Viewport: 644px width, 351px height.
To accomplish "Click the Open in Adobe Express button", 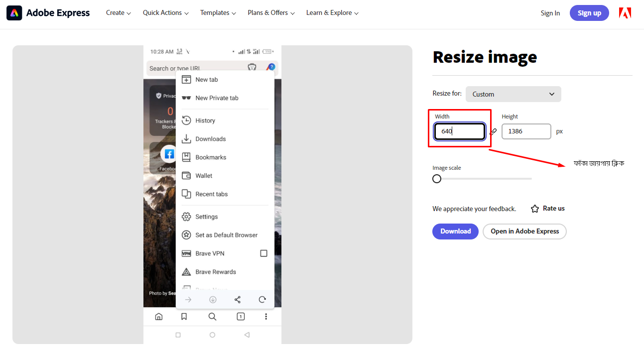I will click(524, 232).
